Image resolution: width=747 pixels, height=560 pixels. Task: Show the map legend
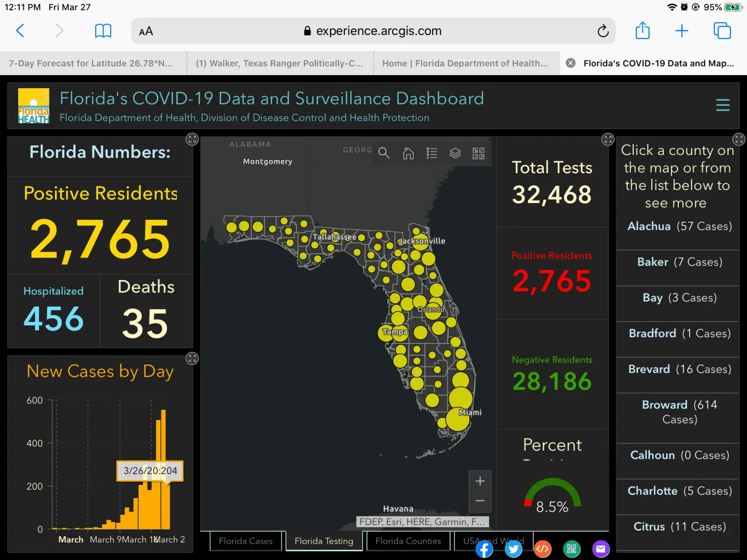click(432, 153)
